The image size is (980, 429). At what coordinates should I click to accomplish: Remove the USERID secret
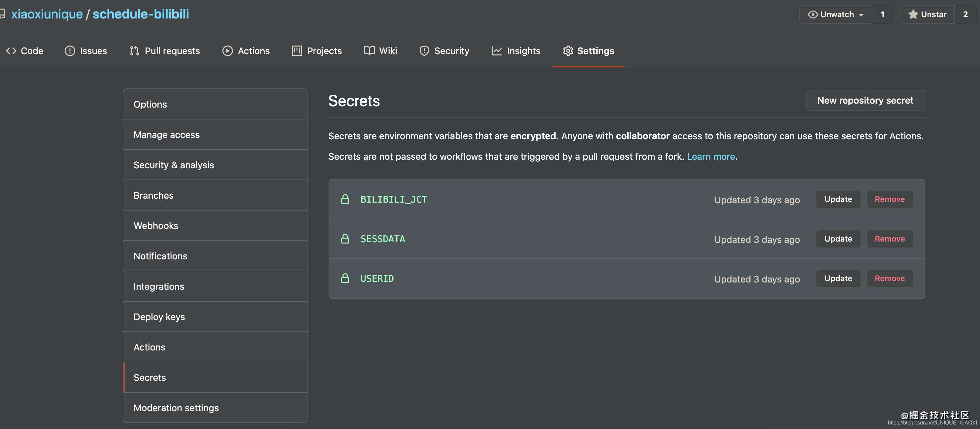tap(890, 279)
